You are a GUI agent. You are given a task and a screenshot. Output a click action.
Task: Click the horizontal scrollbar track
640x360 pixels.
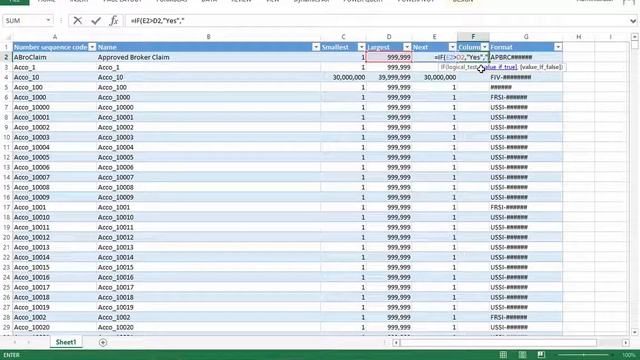point(498,343)
